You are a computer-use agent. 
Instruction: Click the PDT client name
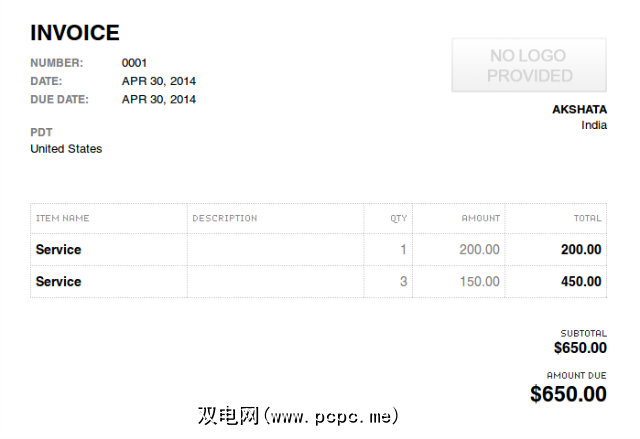[x=41, y=132]
